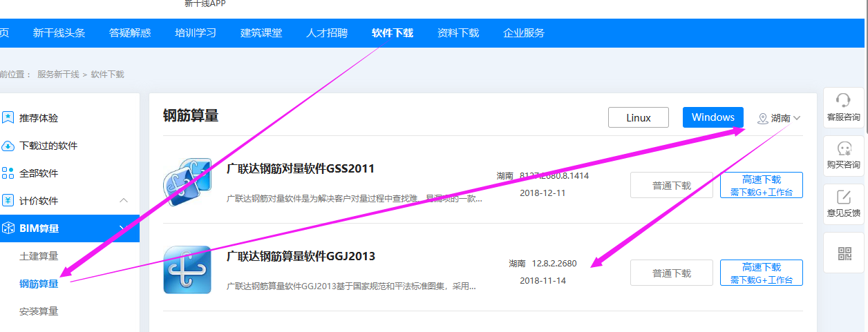Click the date 2018-11-14
Viewport: 868px width, 332px height.
point(542,281)
